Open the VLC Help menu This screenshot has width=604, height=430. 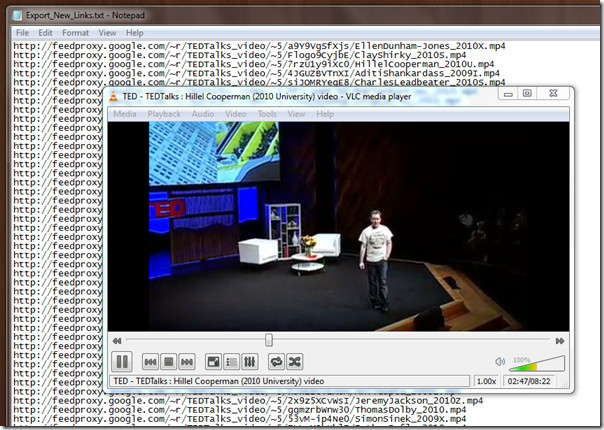[x=325, y=114]
